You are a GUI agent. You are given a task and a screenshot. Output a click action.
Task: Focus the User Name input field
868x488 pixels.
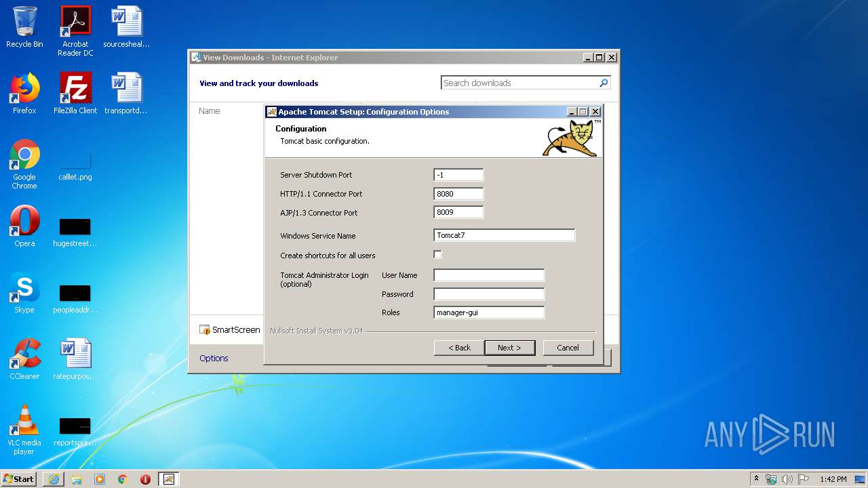pos(489,275)
